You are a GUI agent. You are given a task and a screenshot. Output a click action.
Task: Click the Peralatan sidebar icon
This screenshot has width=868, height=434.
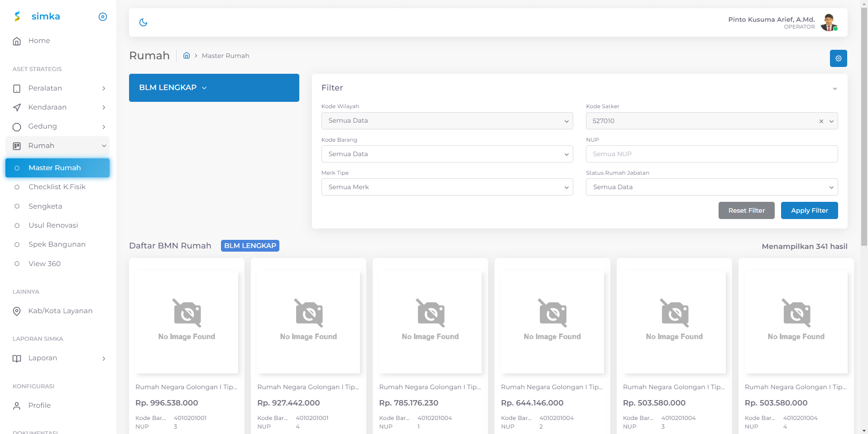tap(17, 88)
